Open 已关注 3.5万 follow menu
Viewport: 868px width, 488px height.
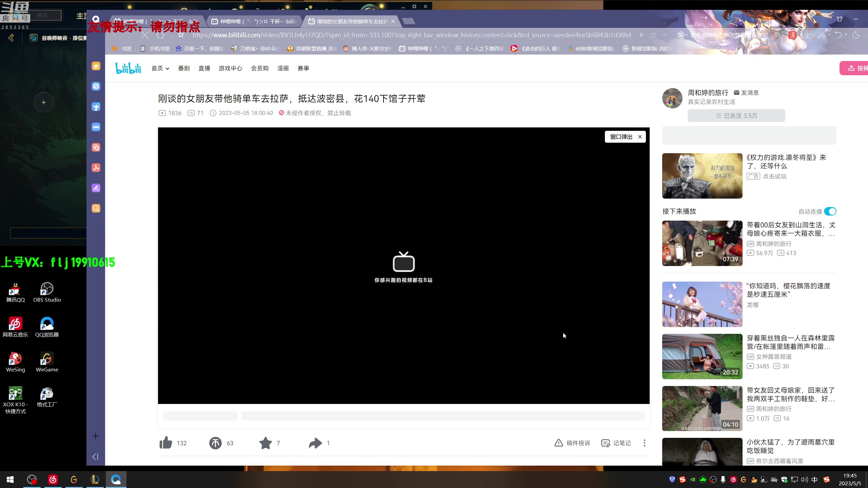click(x=736, y=116)
